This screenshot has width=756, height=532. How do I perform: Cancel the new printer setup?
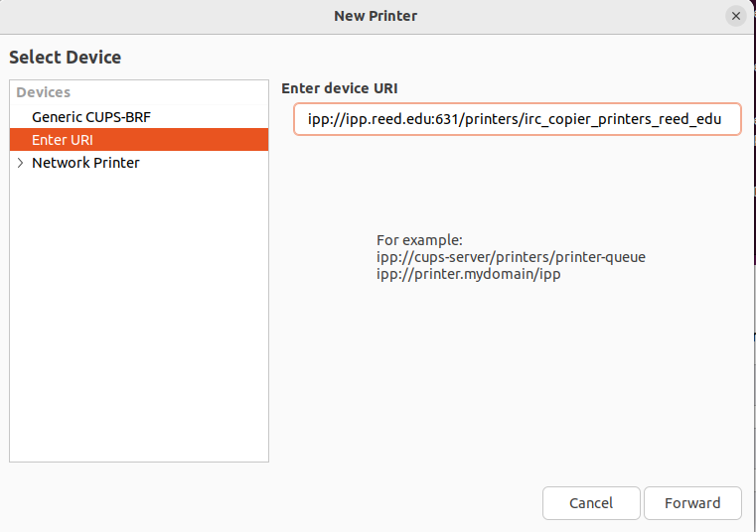coord(591,503)
